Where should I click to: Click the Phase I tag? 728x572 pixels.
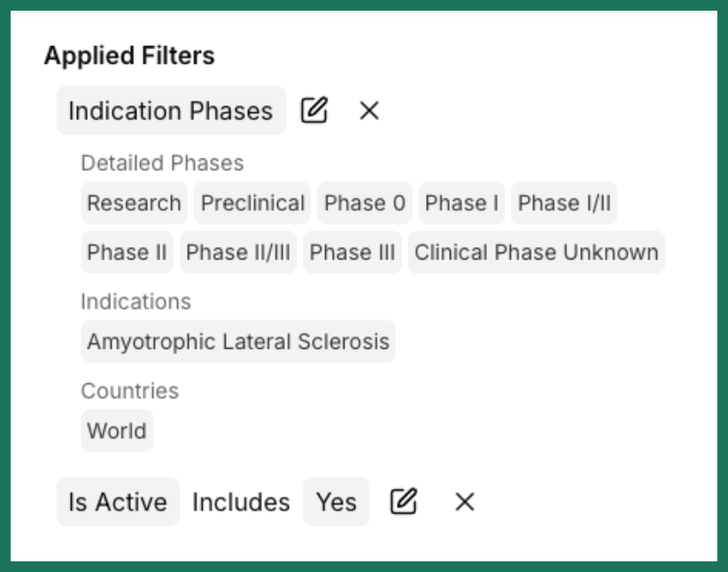point(461,203)
